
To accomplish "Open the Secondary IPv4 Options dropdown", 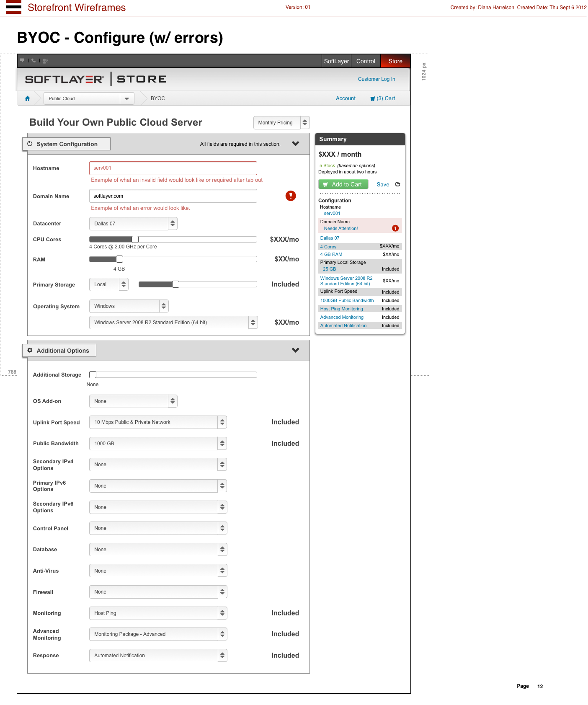I will [x=158, y=465].
